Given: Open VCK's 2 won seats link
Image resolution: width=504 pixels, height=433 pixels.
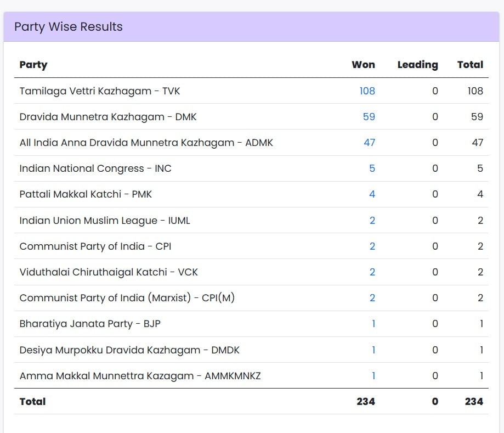Looking at the screenshot, I should [x=372, y=272].
